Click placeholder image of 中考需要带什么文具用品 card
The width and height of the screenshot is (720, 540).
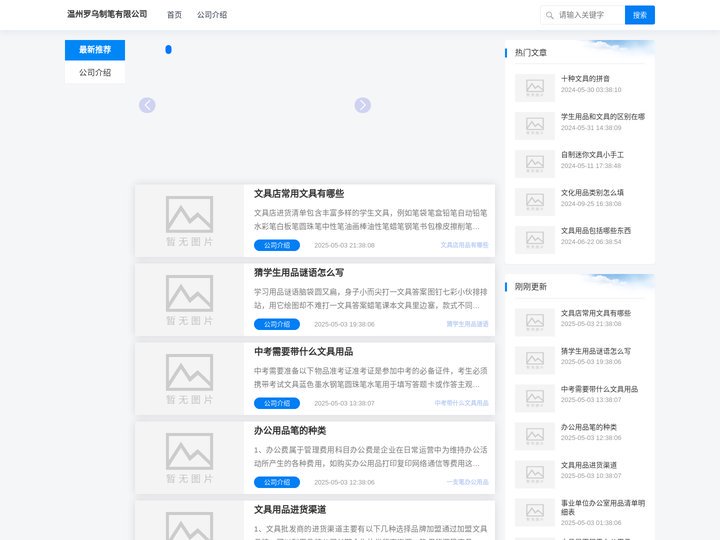[x=189, y=379]
